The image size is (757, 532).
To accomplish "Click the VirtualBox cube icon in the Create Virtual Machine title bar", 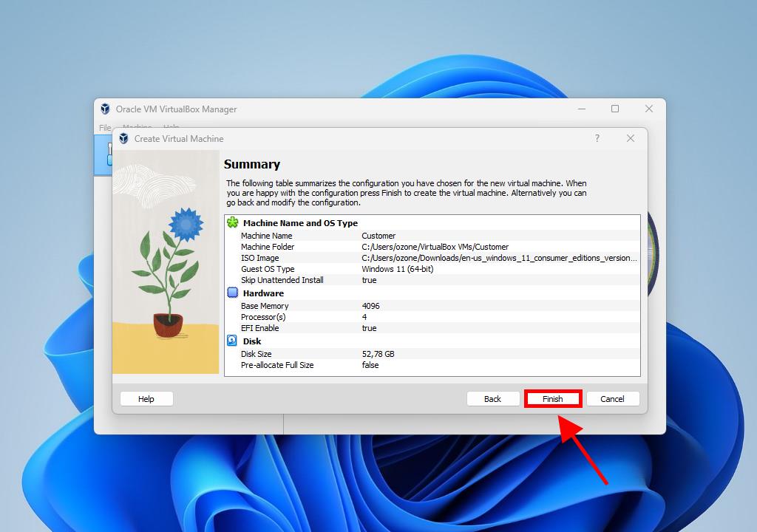I will pyautogui.click(x=123, y=139).
